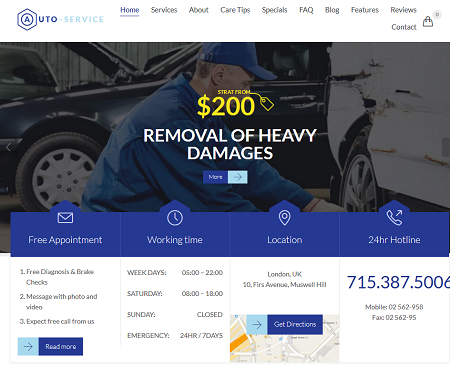Image resolution: width=450 pixels, height=367 pixels.
Task: Click Read more under Free Appointment
Action: (61, 347)
